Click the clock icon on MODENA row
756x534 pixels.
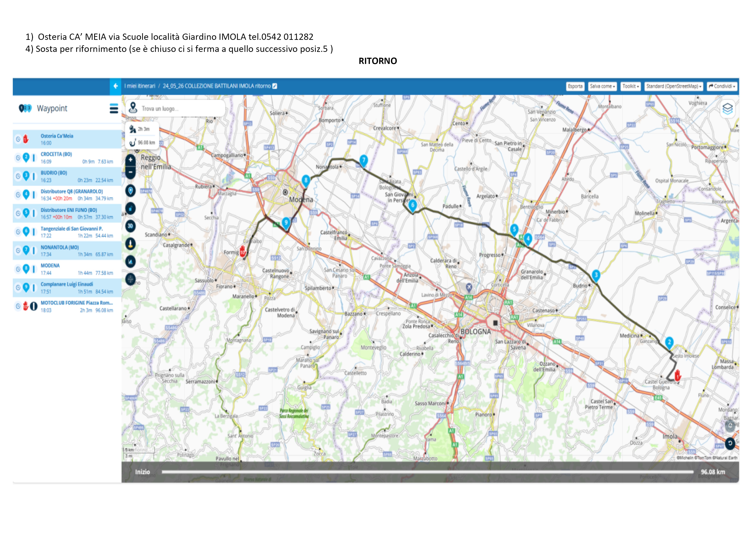[18, 269]
